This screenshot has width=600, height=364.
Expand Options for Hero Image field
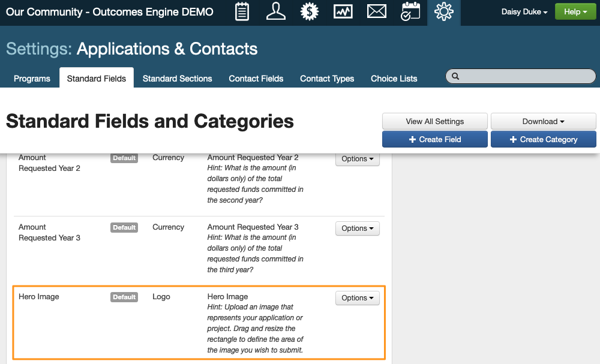357,298
